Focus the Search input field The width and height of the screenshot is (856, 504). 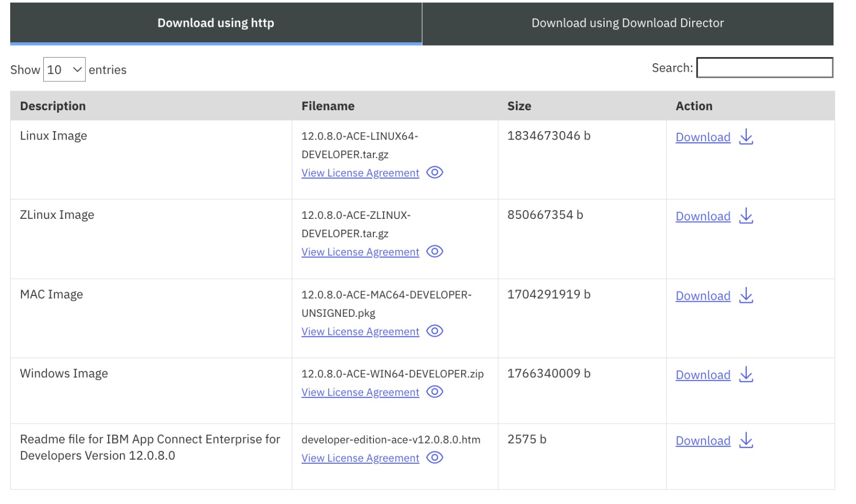(765, 68)
